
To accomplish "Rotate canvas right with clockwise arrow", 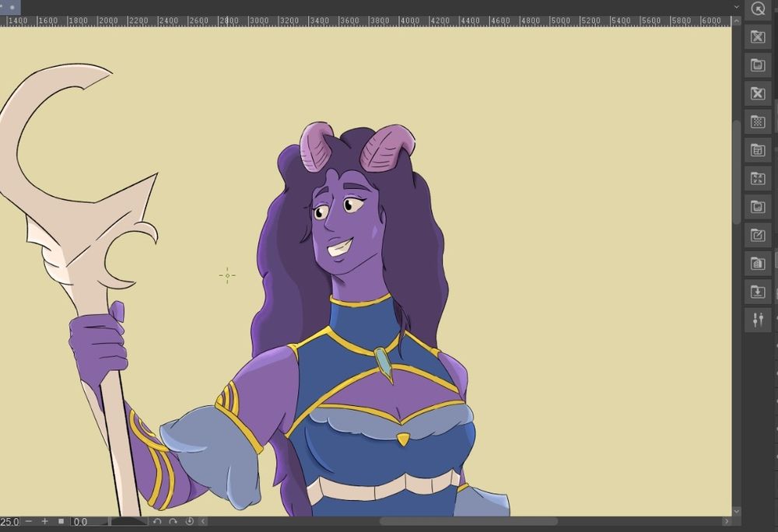I will (x=173, y=521).
